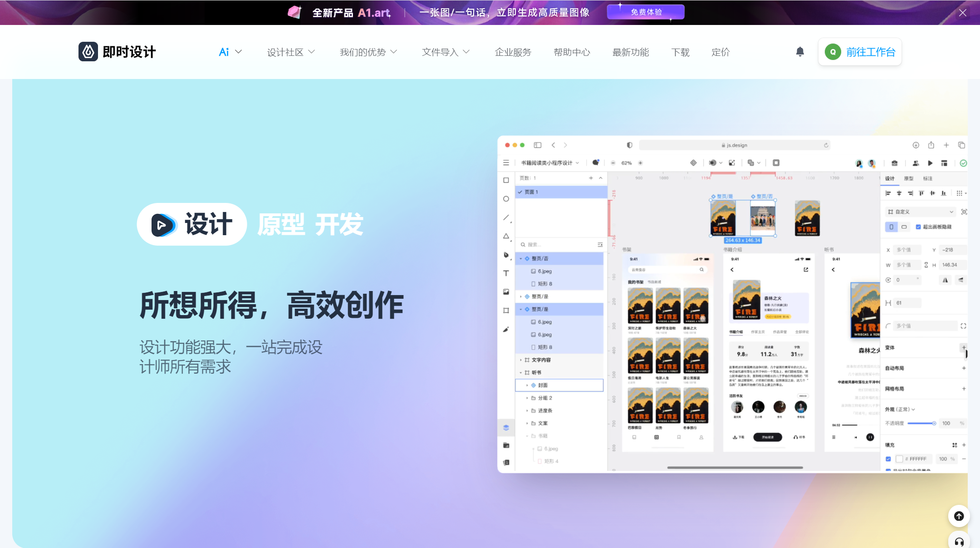This screenshot has width=980, height=548.
Task: Expand the 设计社区 menu
Action: point(291,52)
